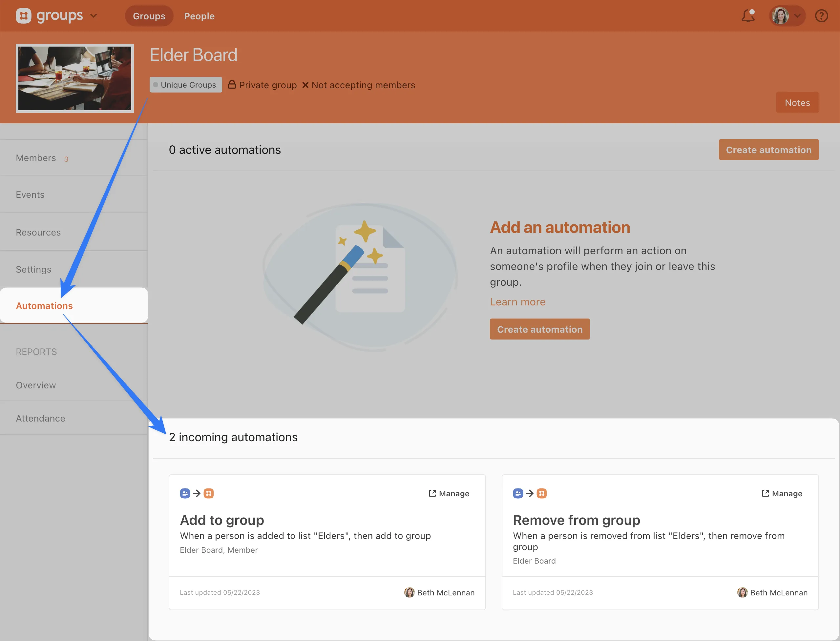Click the lock icon beside Private group
This screenshot has width=840, height=641.
click(232, 85)
